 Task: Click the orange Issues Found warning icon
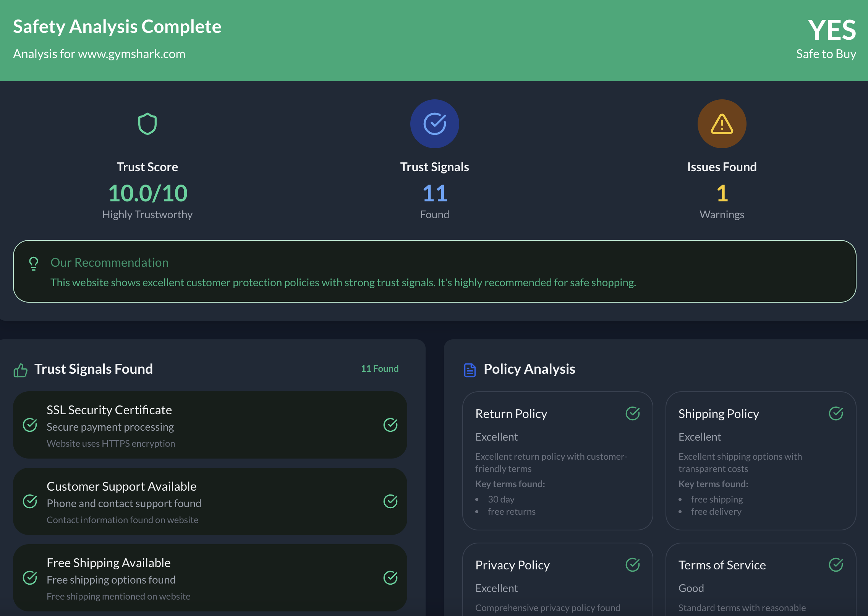click(x=722, y=124)
